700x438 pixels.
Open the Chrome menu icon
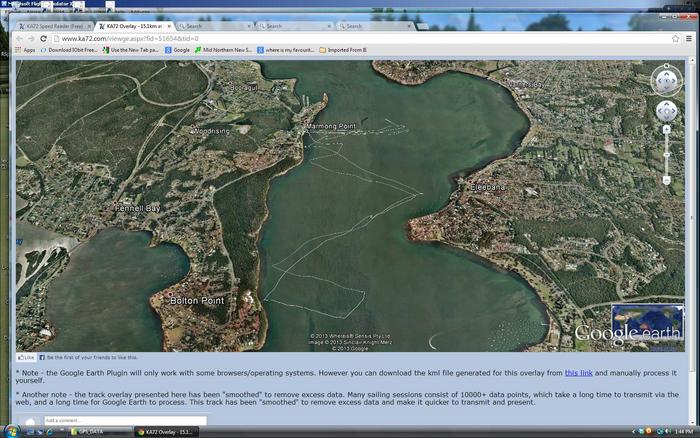tap(689, 39)
